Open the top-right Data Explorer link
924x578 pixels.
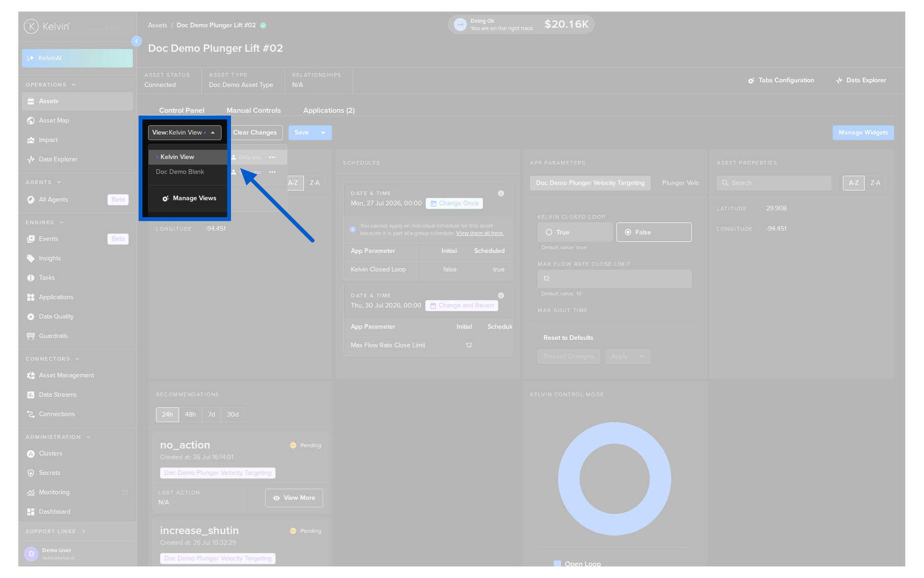point(861,80)
